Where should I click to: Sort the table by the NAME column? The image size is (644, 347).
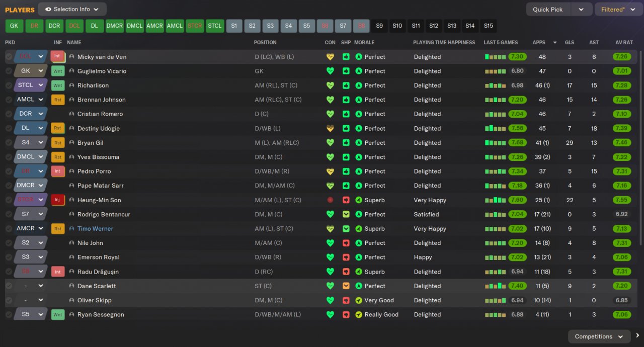[74, 42]
